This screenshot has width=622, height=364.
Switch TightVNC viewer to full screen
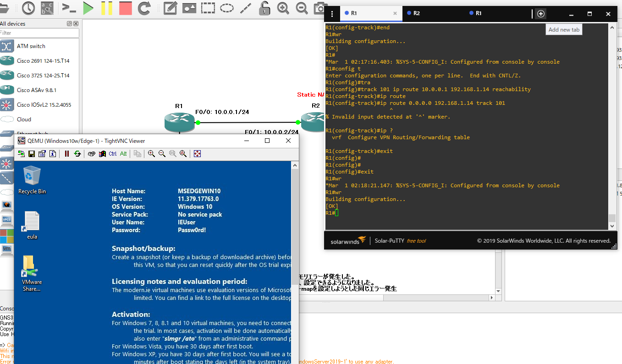(197, 154)
